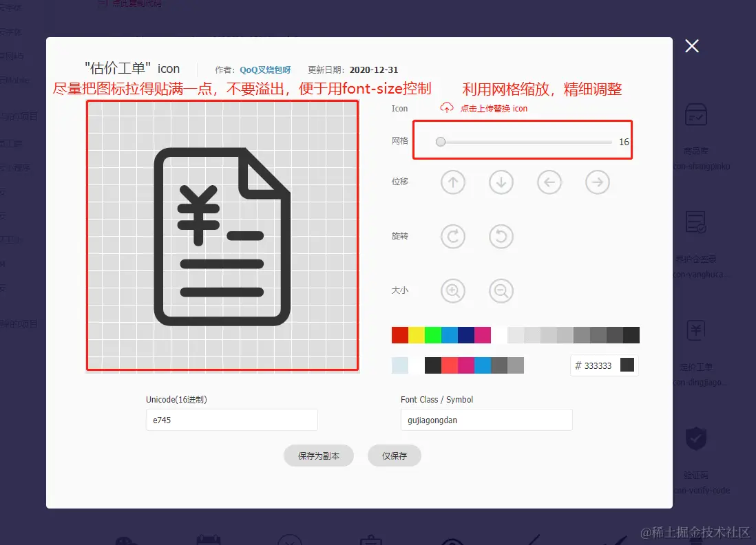
Task: Click the update date 2020-12-31
Action: coord(374,70)
